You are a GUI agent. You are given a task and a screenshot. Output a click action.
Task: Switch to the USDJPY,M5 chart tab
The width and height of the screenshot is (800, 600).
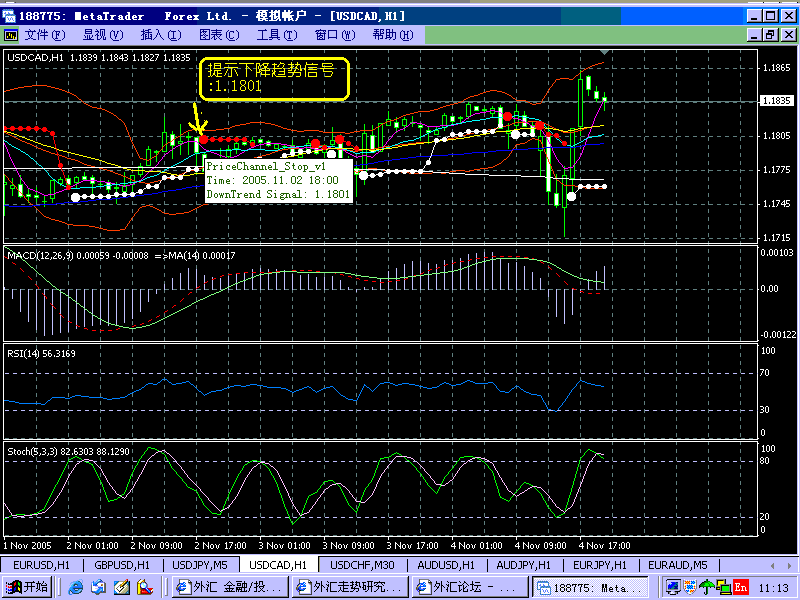click(x=199, y=565)
